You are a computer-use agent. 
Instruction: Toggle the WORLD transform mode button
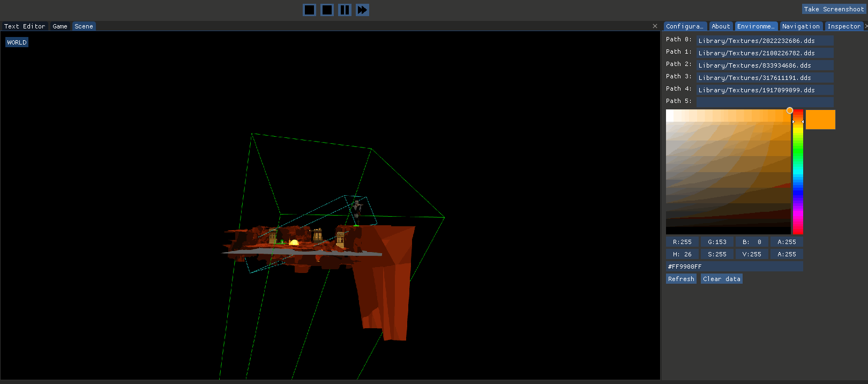point(17,42)
